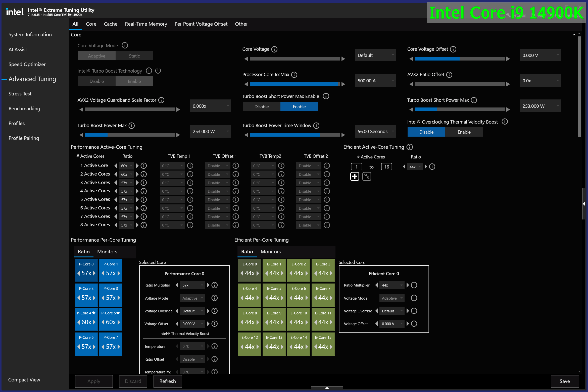Set Core Voltage Mode to Adaptive

[x=97, y=56]
